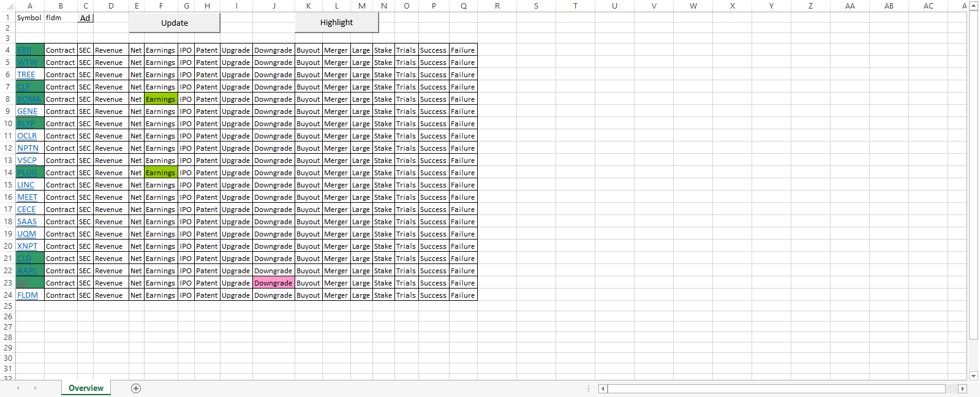The image size is (980, 397).
Task: Click the select-all corner of the sheet
Action: tap(7, 6)
